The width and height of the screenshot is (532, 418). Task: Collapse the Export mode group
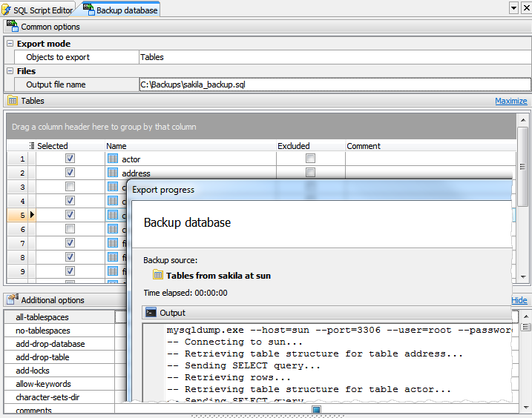[x=10, y=44]
